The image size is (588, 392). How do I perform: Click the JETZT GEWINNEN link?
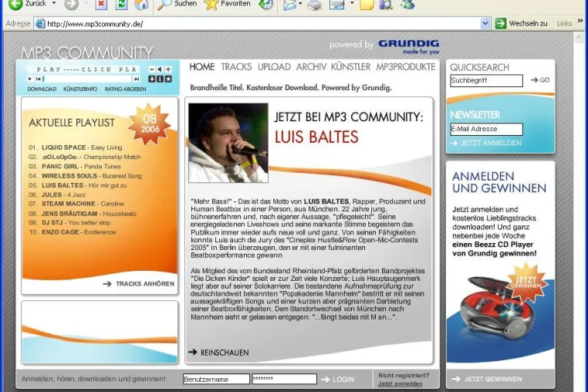pos(487,379)
